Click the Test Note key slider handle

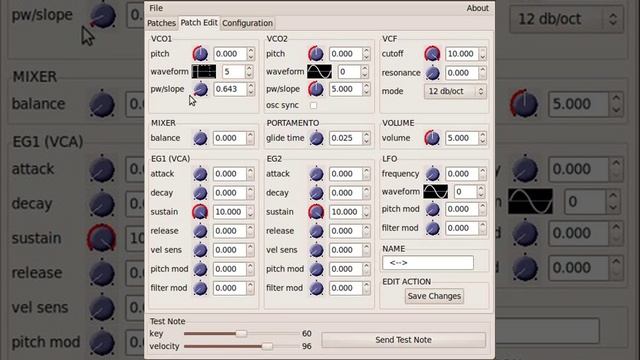[241, 333]
